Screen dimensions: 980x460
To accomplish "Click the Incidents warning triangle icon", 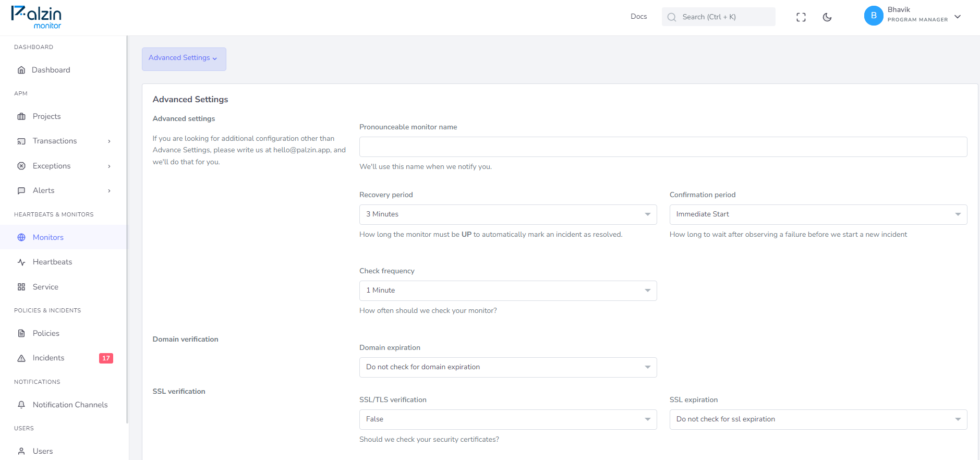I will (21, 358).
